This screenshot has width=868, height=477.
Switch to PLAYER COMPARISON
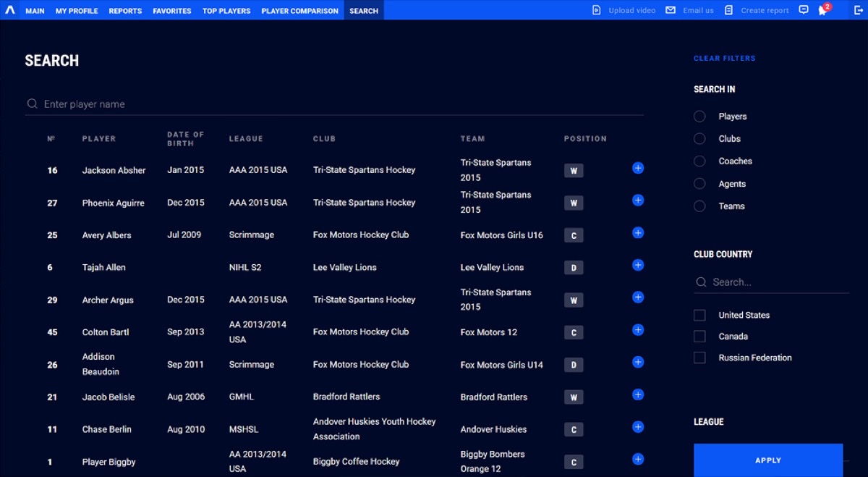[299, 10]
